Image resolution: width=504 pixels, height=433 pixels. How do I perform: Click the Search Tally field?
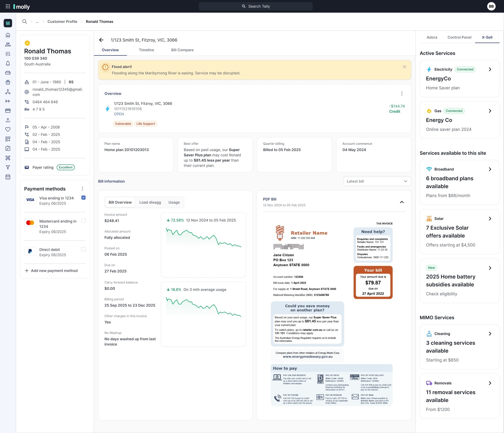256,6
